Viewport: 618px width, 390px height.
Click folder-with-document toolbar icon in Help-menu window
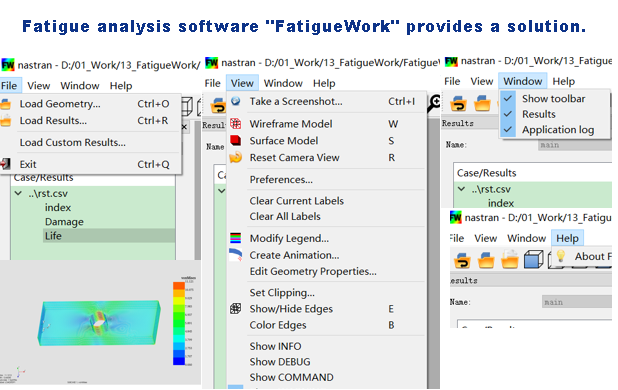point(510,260)
